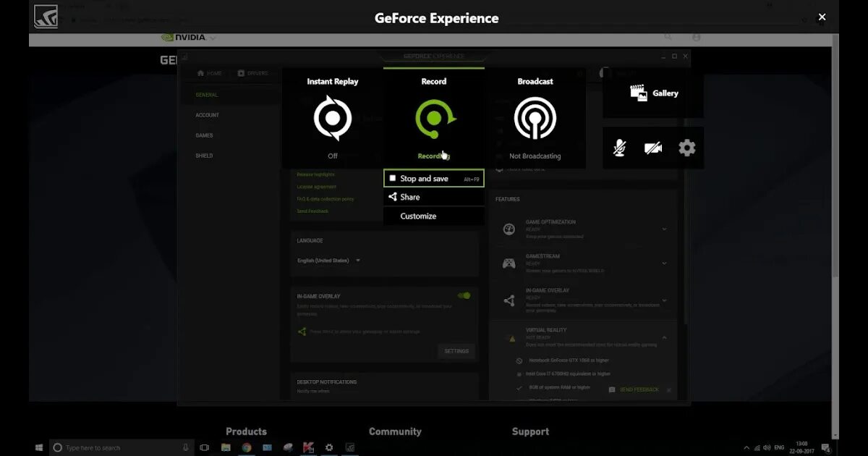This screenshot has height=456, width=868.
Task: Open the Settings gear in the taskbar
Action: [x=329, y=448]
